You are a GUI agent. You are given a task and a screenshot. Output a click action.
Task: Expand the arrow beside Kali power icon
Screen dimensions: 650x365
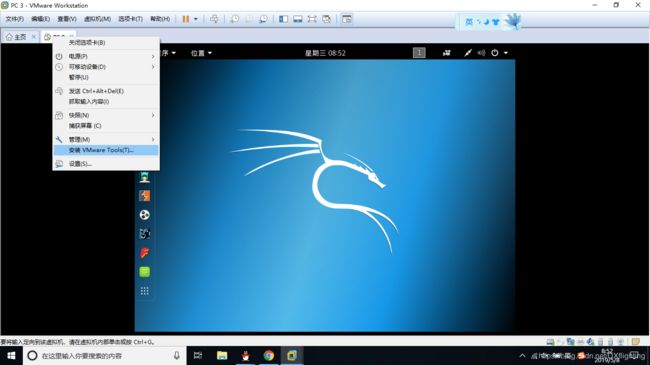point(506,53)
